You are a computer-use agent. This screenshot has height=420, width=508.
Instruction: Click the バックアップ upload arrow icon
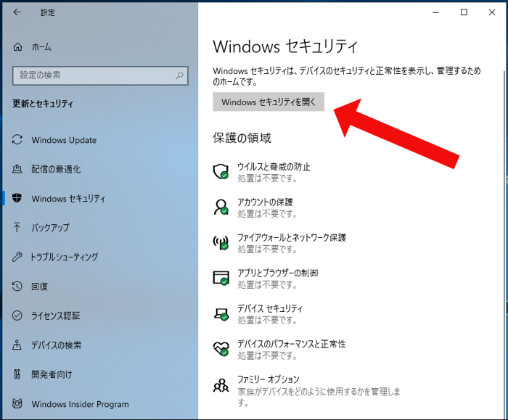point(17,227)
